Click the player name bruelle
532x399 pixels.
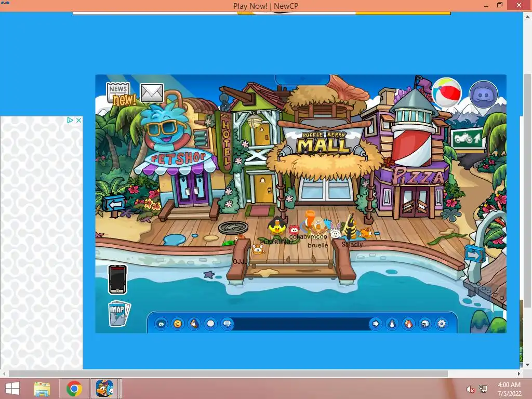click(x=317, y=245)
